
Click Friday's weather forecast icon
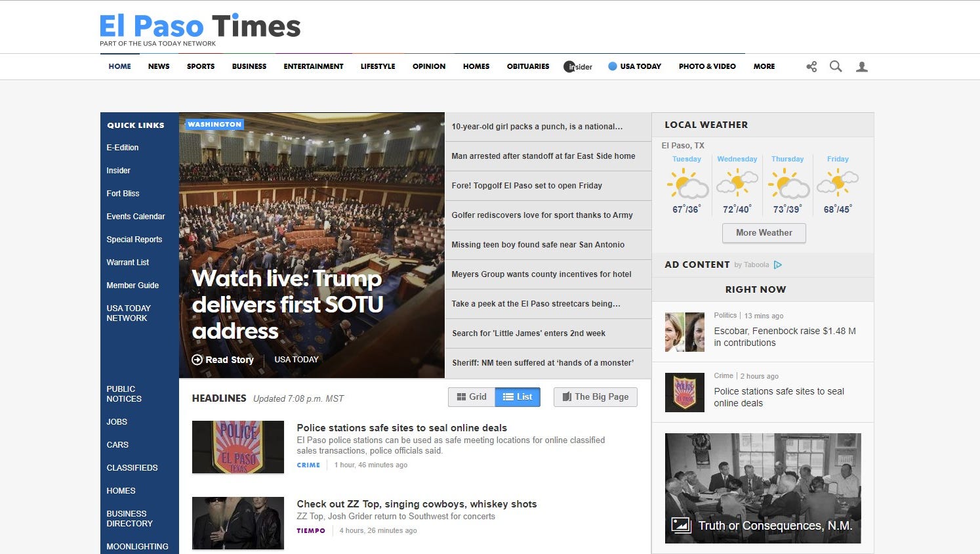838,183
